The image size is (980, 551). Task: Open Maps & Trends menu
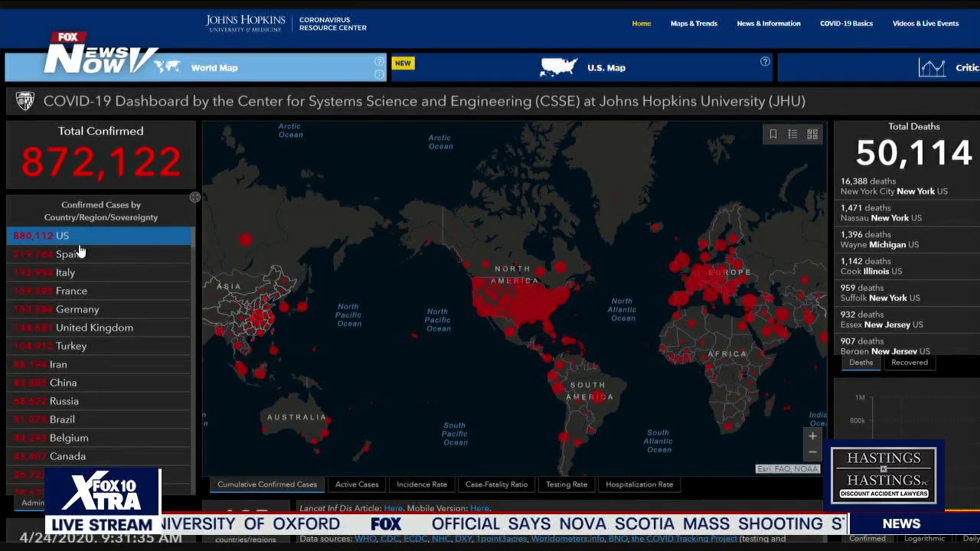tap(694, 24)
